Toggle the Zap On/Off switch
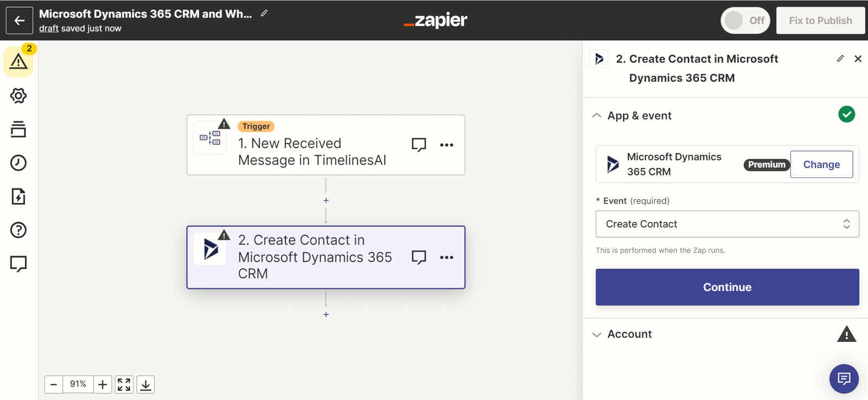868x400 pixels. tap(745, 21)
